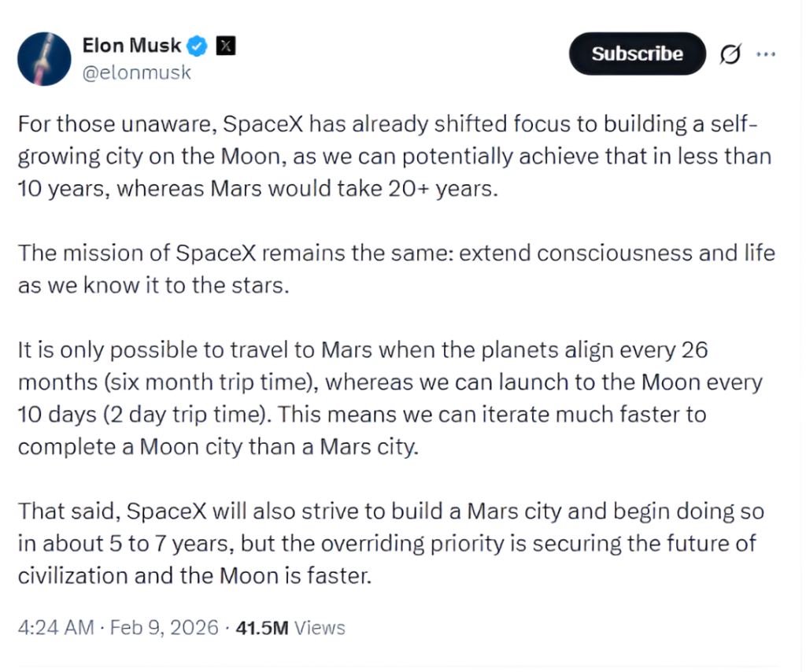Click the word Views in the footer
The height and width of the screenshot is (672, 806).
pos(321,627)
